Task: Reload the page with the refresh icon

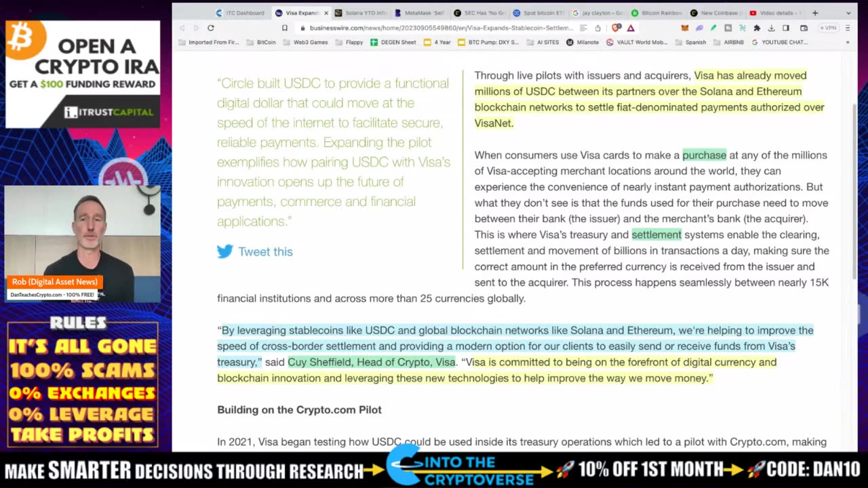Action: (x=211, y=28)
